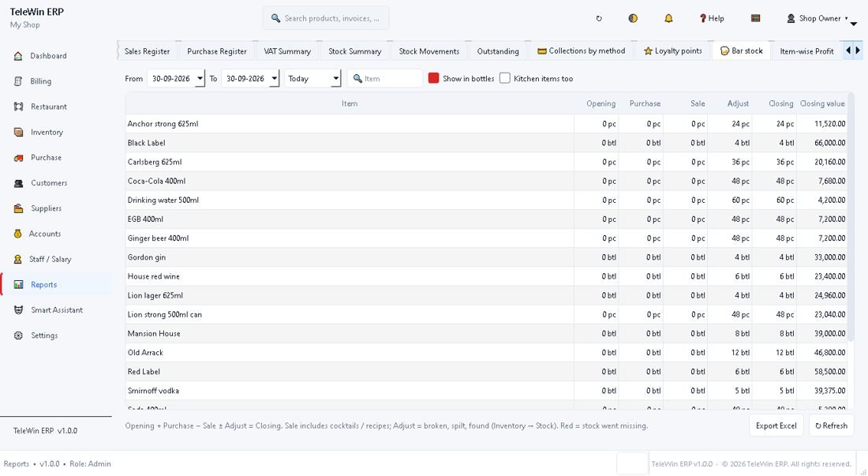868x476 pixels.
Task: Open Dashboard from the sidebar
Action: tap(48, 56)
